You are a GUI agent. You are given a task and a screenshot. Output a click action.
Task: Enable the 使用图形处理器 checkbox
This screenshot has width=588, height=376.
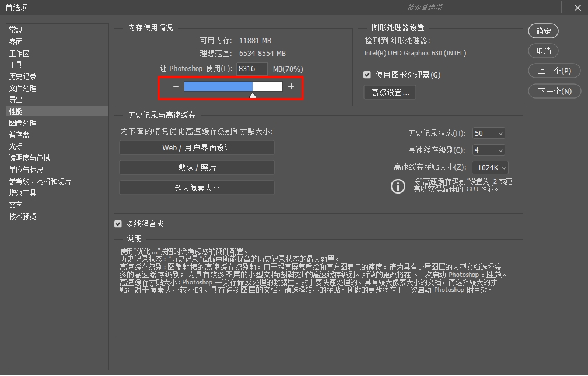(367, 75)
